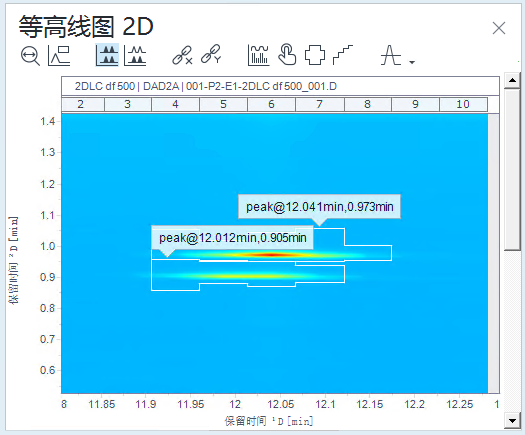Click the peak@12.041min,0.973min label
The height and width of the screenshot is (435, 525).
pyautogui.click(x=319, y=207)
